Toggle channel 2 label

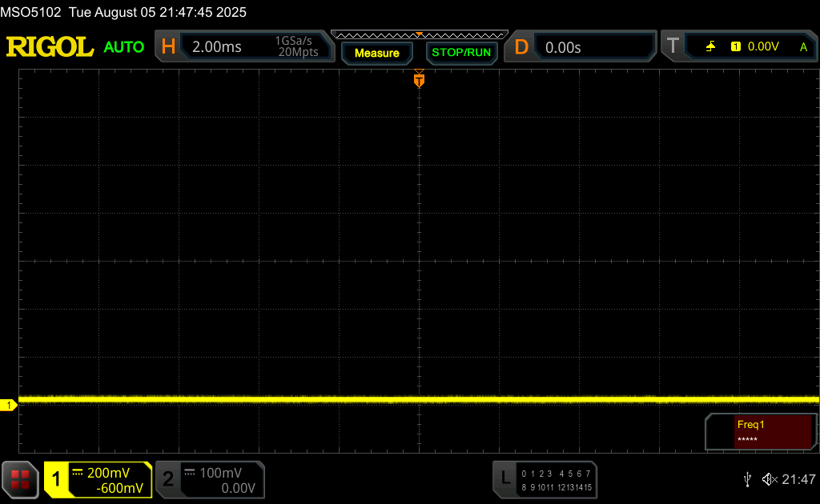(x=168, y=479)
